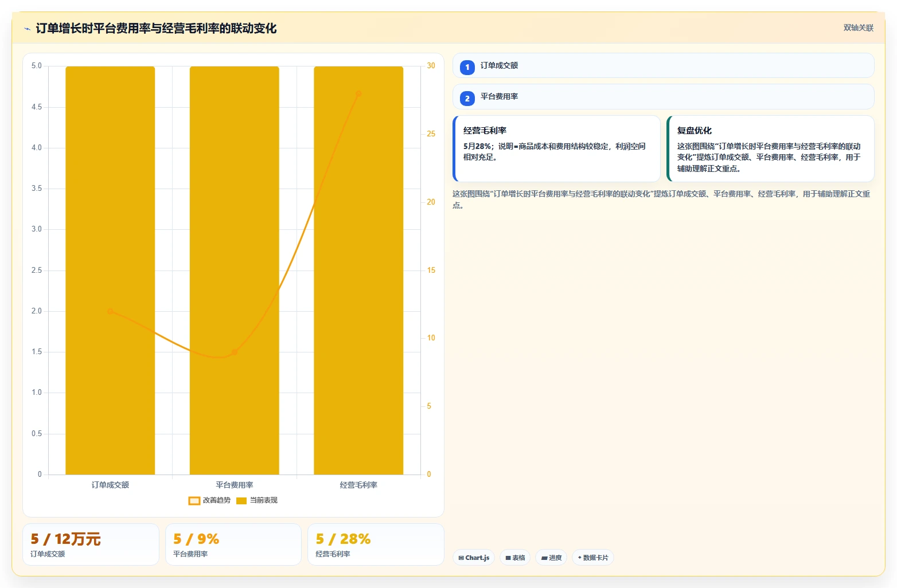Screen dimensions: 897x588
Task: Click the 订单成交额 x-axis label
Action: click(110, 485)
